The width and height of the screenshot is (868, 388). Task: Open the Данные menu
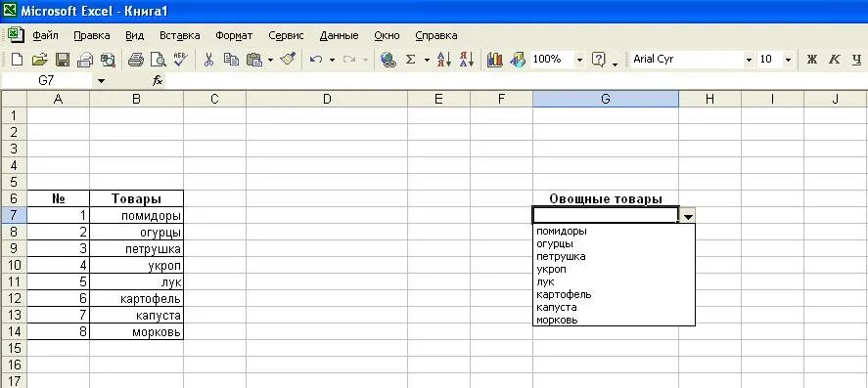point(340,35)
